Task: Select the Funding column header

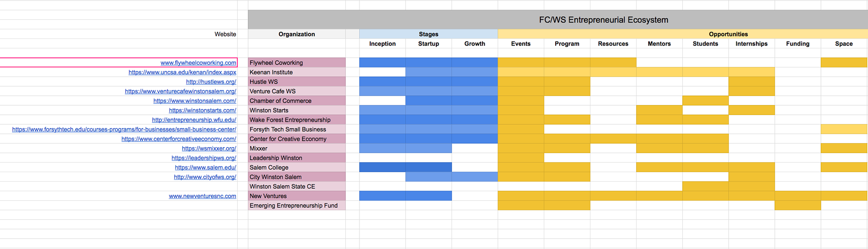Action: coord(797,44)
